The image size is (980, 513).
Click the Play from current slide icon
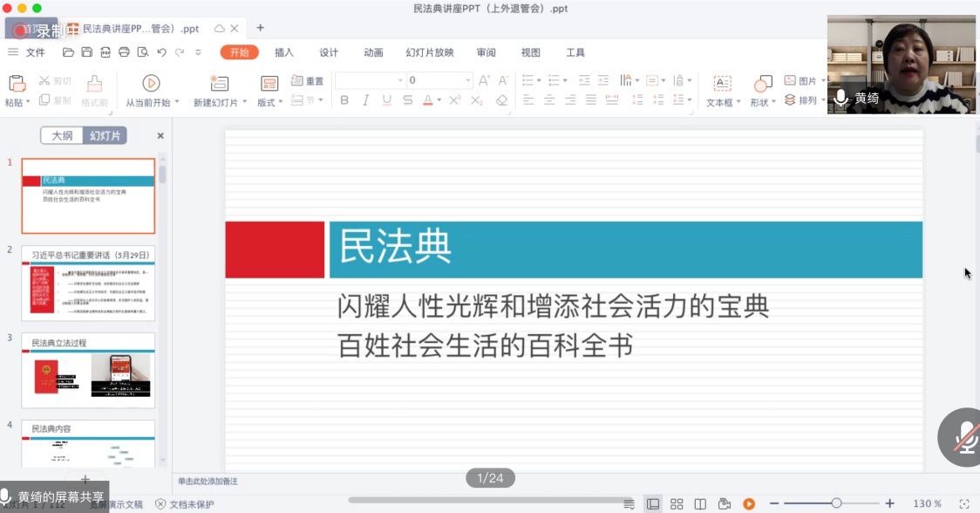click(151, 83)
